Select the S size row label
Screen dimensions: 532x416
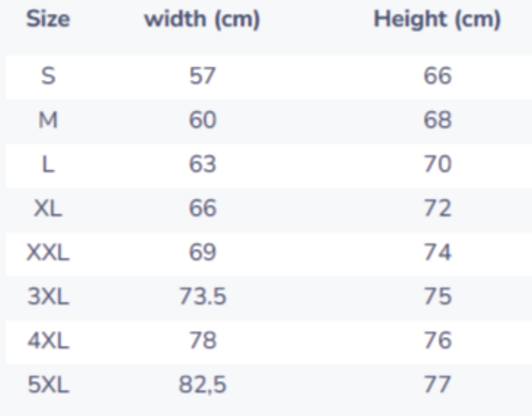click(x=48, y=76)
